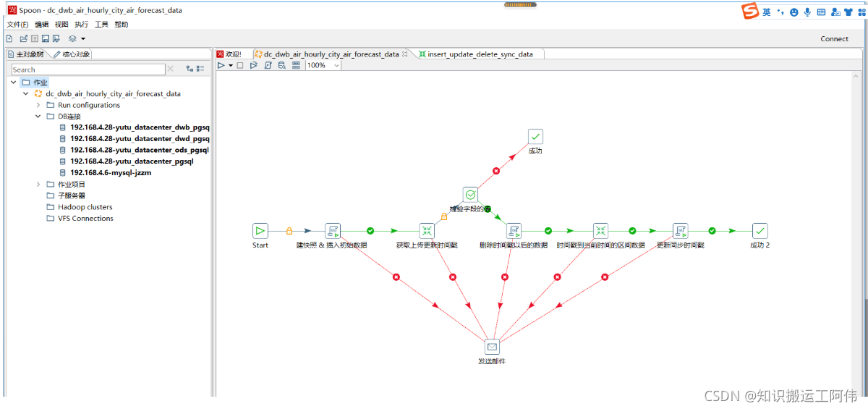Image resolution: width=868 pixels, height=409 pixels.
Task: Collapse the 作业 root tree node
Action: 14,83
